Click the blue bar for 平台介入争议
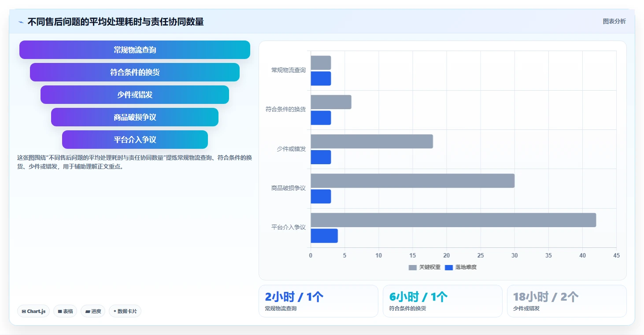The width and height of the screenshot is (644, 335). pyautogui.click(x=324, y=236)
